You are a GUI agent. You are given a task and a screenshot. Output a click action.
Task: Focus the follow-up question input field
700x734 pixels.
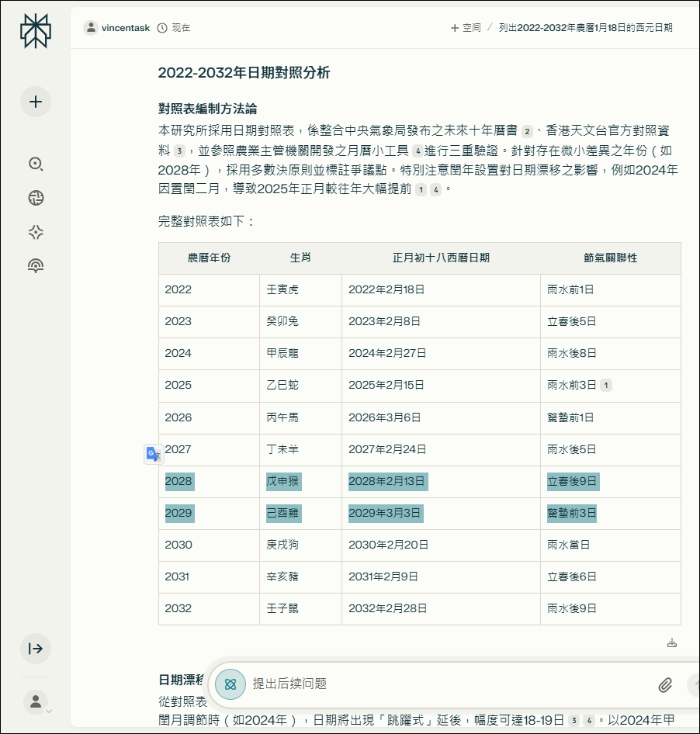point(449,684)
